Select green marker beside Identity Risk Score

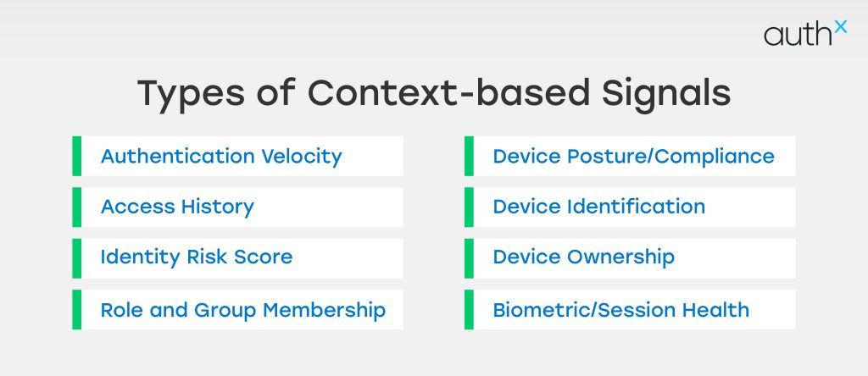(x=77, y=258)
